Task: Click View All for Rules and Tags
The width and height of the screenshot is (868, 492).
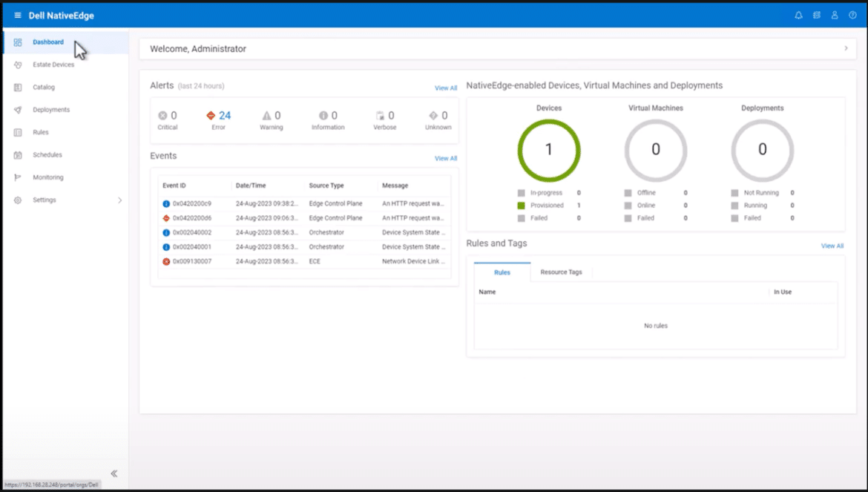Action: [832, 246]
